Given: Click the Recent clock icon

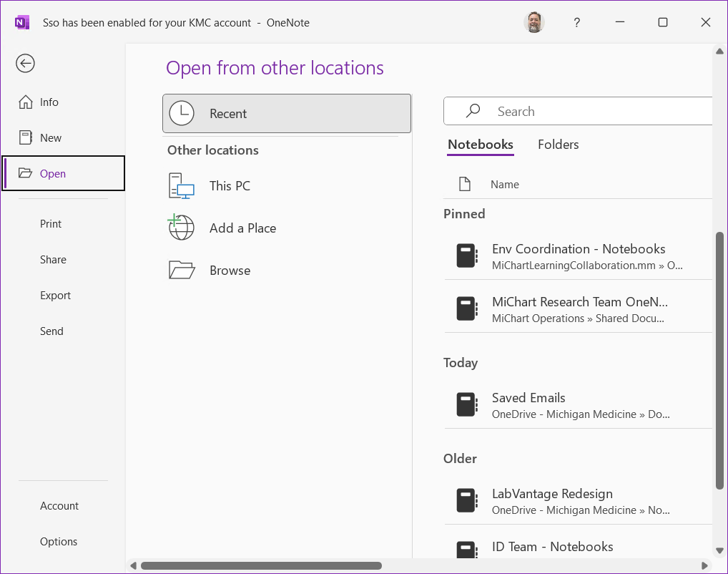Looking at the screenshot, I should [182, 113].
